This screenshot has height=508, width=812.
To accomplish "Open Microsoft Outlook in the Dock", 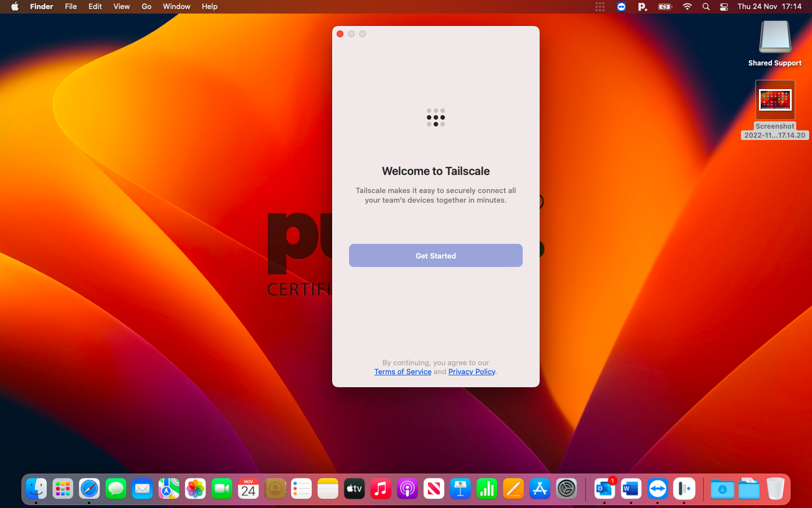I will (x=604, y=489).
